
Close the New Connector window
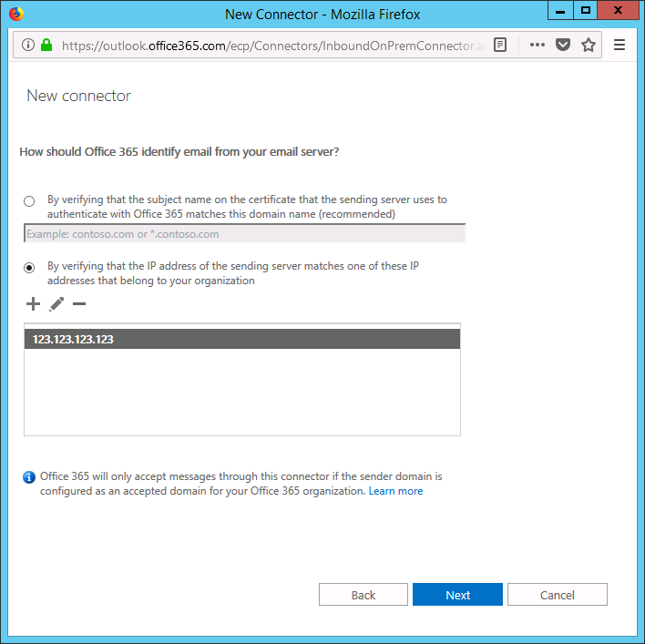[618, 10]
